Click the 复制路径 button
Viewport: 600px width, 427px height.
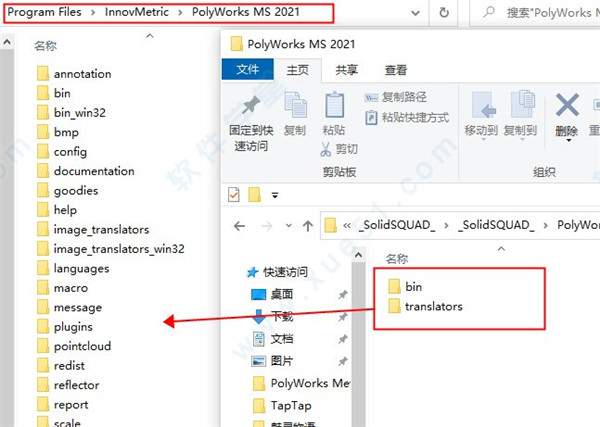tap(395, 97)
